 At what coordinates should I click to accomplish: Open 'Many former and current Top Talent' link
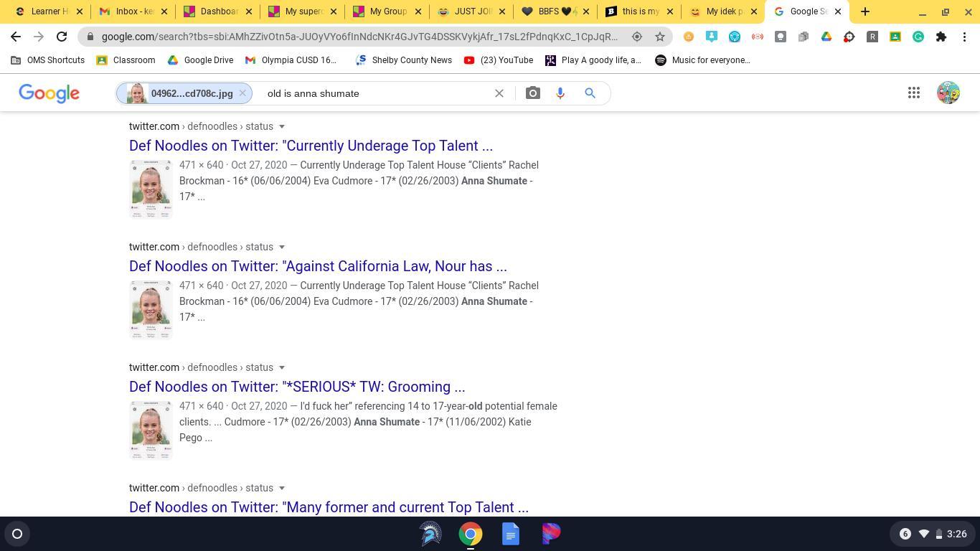329,507
